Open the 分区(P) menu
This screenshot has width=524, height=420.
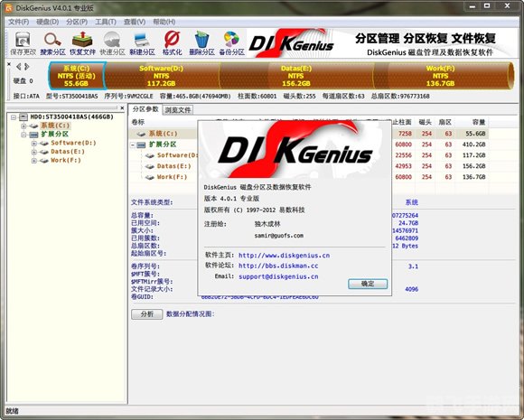coord(77,22)
